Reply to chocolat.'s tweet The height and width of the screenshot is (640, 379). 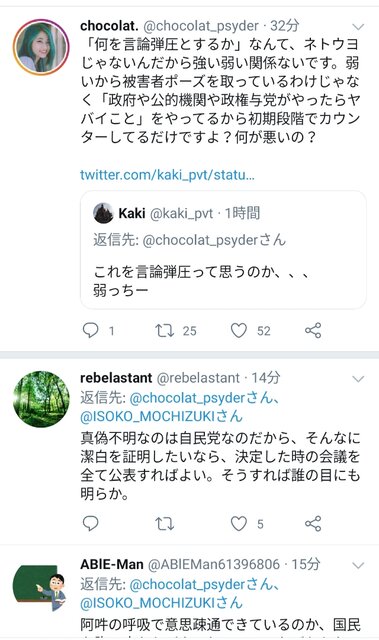click(91, 330)
